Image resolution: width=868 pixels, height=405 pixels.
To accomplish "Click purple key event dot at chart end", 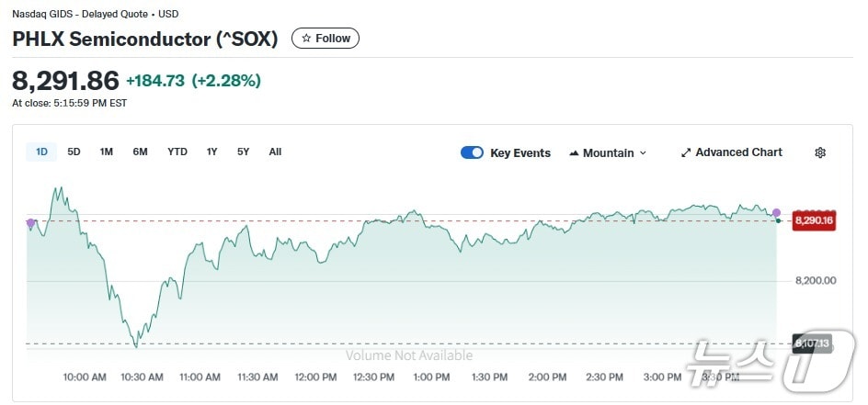I will click(x=776, y=212).
